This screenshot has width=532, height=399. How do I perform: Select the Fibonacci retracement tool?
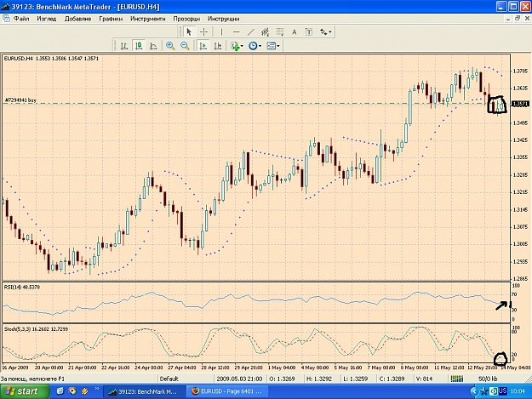coord(280,32)
